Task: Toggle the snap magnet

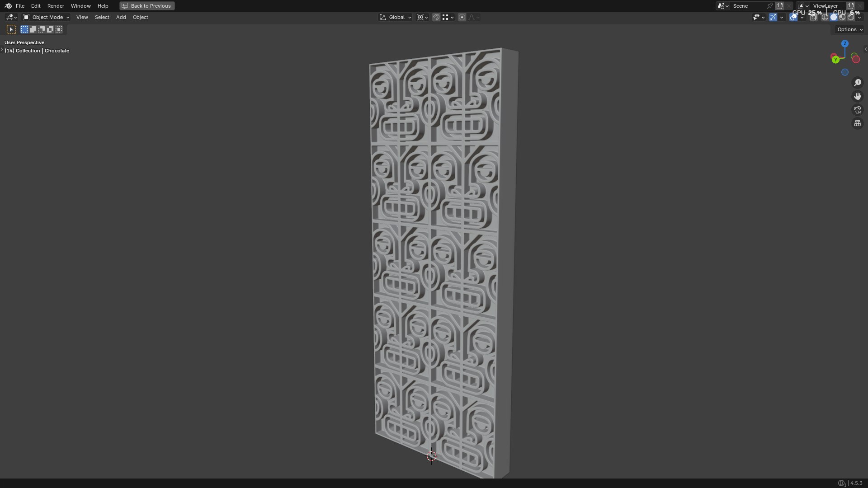Action: pyautogui.click(x=436, y=17)
